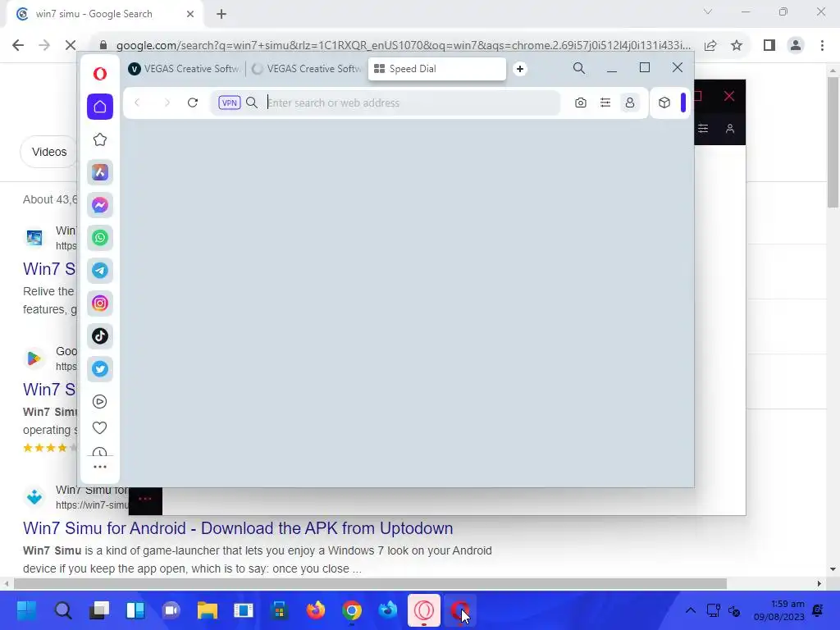Open Messenger in Opera sidebar
The image size is (840, 630).
pyautogui.click(x=99, y=204)
